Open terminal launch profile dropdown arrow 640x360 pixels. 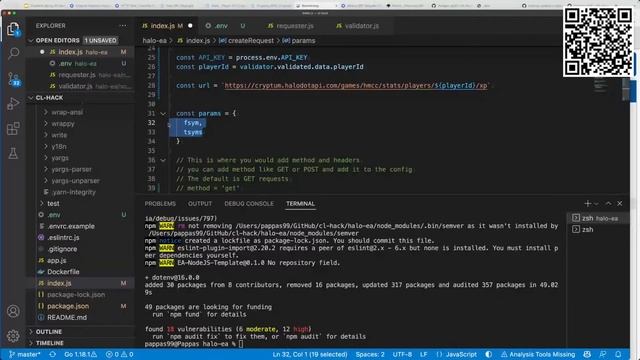coord(596,203)
